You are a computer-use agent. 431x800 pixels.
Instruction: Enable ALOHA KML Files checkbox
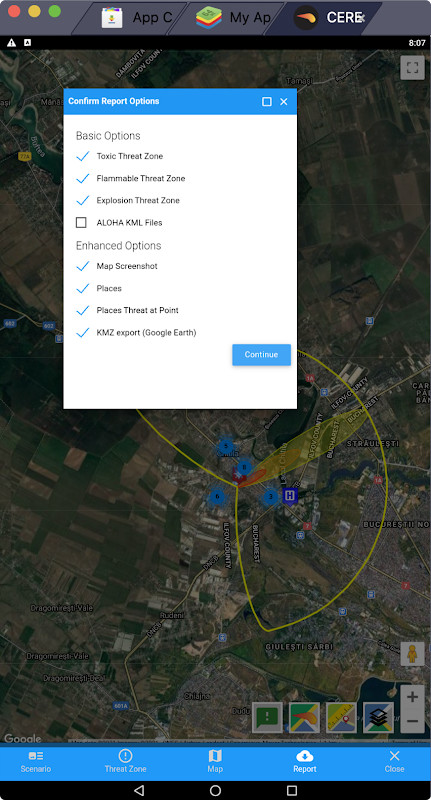(81, 222)
